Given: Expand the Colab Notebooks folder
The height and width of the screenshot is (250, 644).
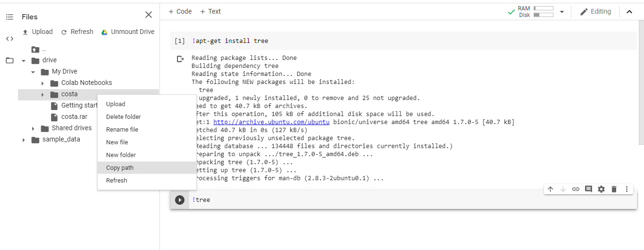Looking at the screenshot, I should (x=42, y=83).
